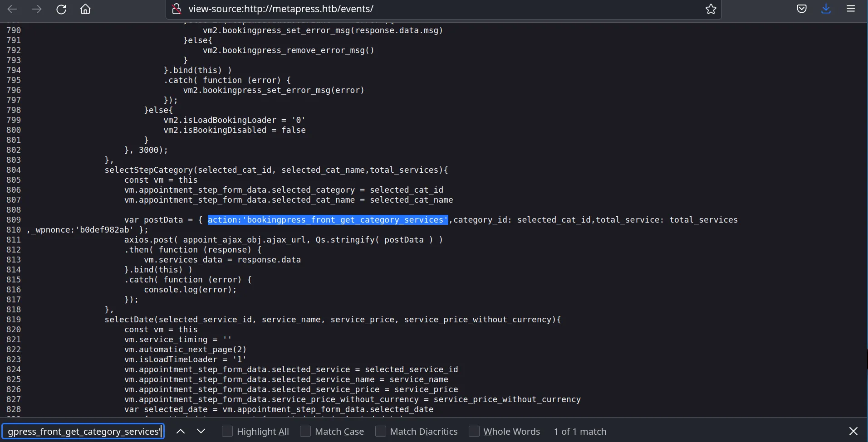Find the next search match

tap(201, 431)
